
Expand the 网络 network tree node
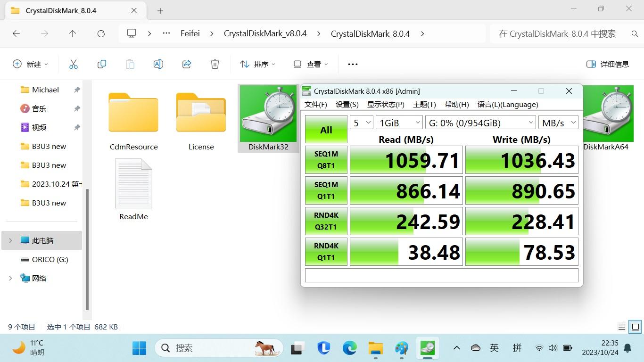pos(10,278)
